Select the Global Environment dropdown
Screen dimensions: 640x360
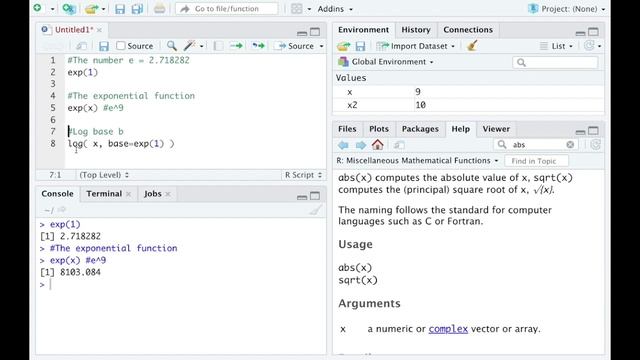[386, 62]
